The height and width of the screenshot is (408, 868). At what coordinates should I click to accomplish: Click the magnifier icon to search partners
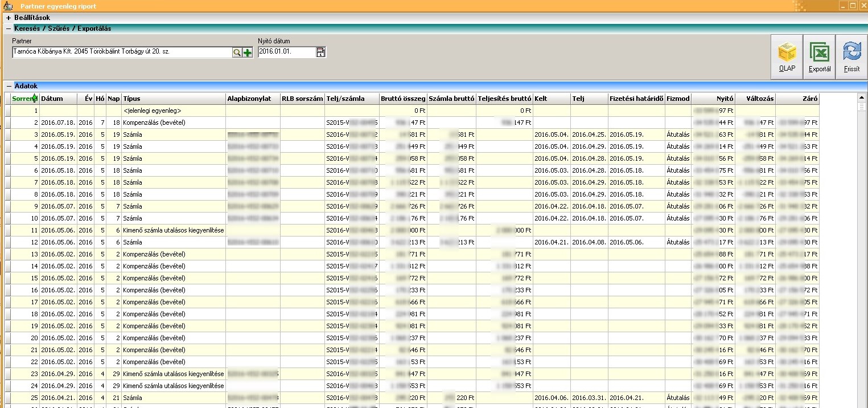point(237,52)
